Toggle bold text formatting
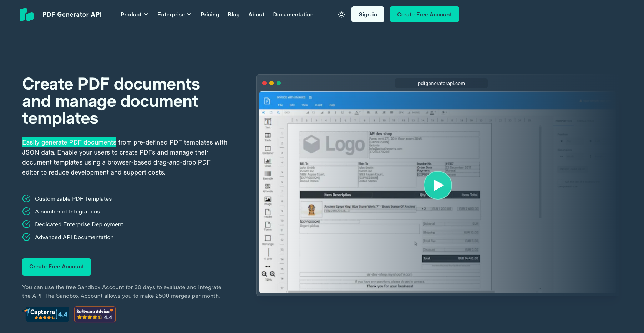This screenshot has width=644, height=333. click(328, 112)
